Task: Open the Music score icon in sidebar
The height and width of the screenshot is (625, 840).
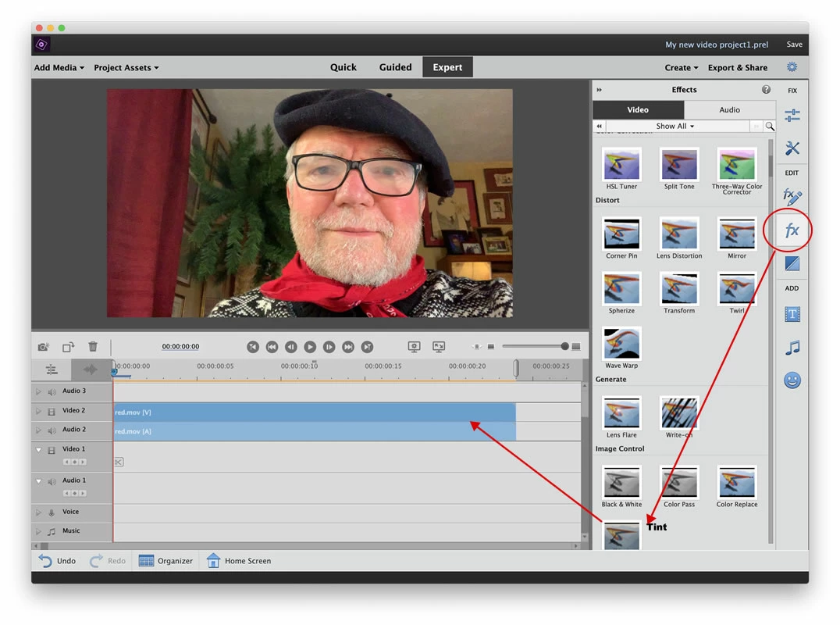Action: pos(792,348)
